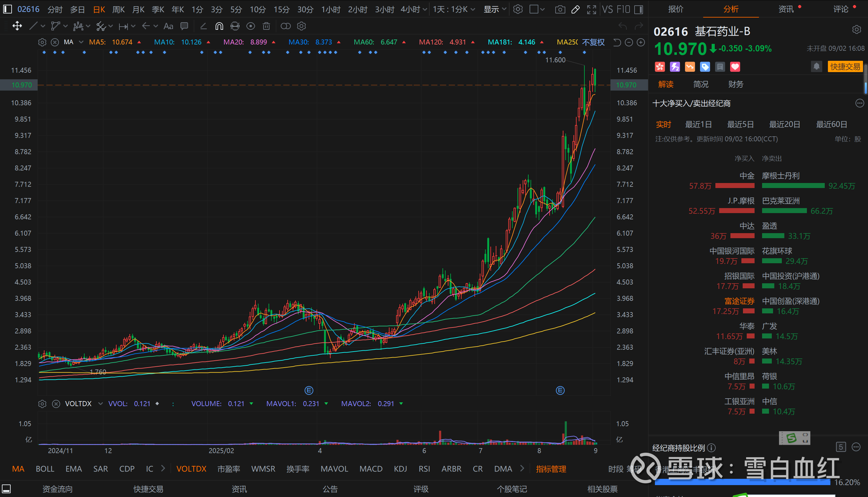
Task: Select the text annotation Aa tool
Action: pyautogui.click(x=168, y=26)
